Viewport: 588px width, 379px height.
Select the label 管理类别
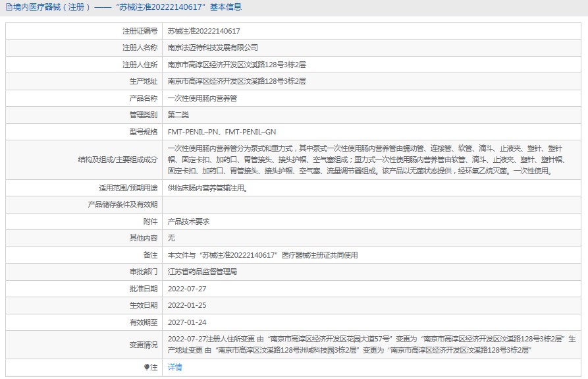144,115
